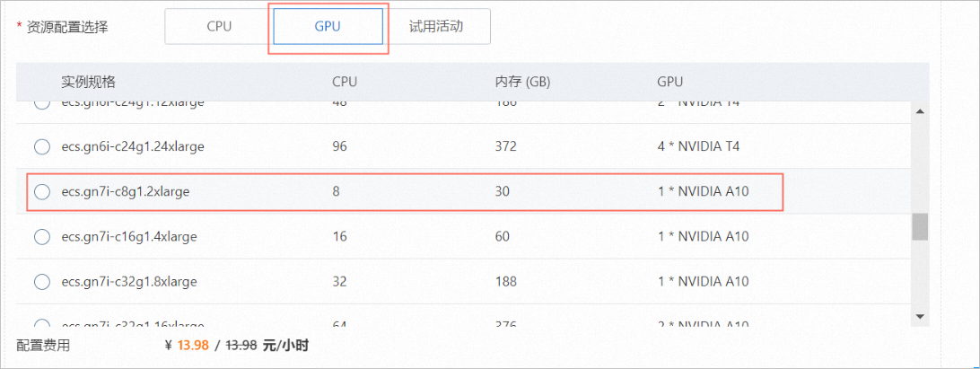
Task: Click the orange 13.98 price
Action: coord(193,345)
